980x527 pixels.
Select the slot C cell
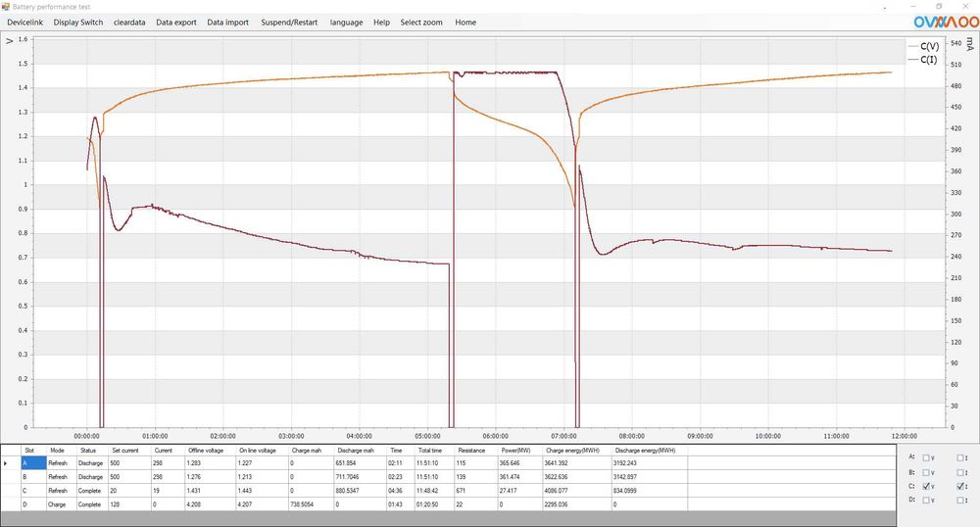tap(33, 491)
